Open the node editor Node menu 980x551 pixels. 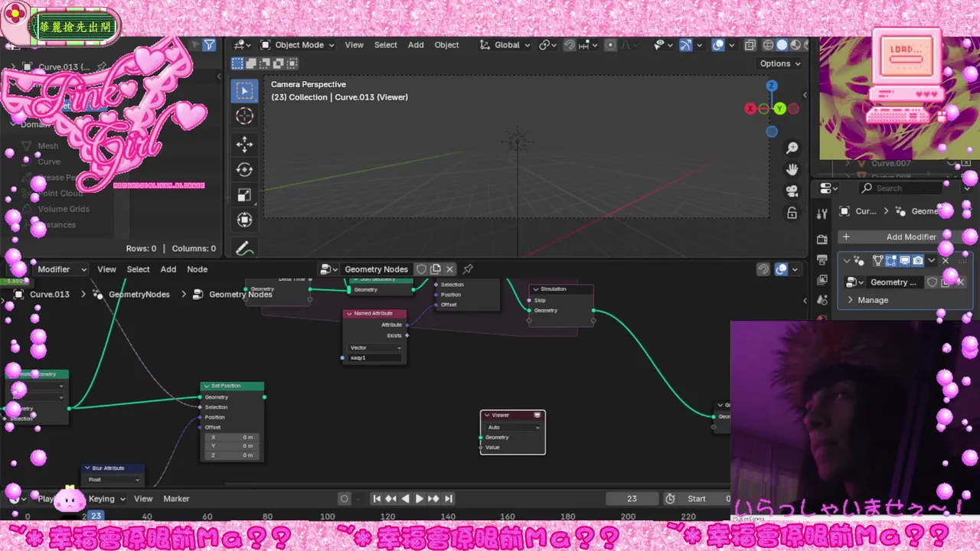coord(198,269)
